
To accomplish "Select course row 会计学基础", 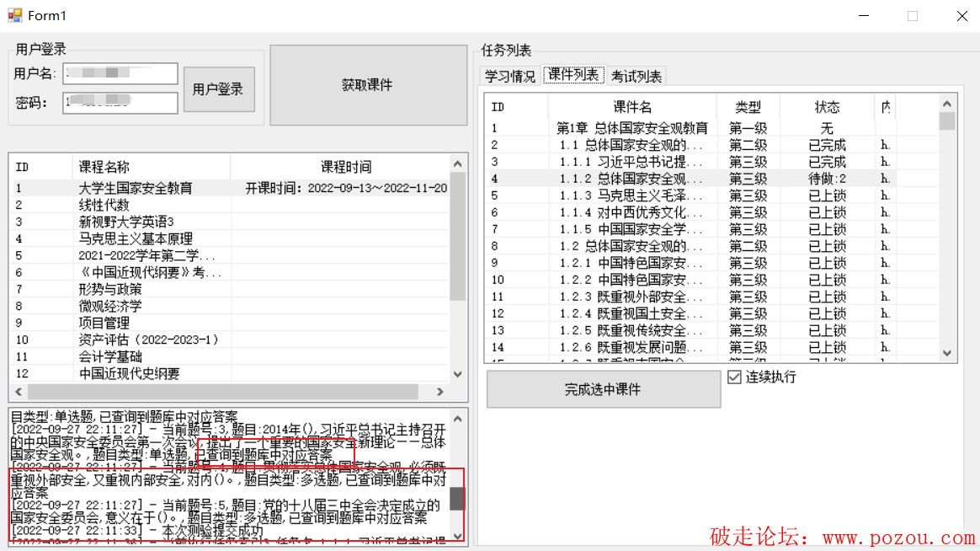I will (231, 356).
